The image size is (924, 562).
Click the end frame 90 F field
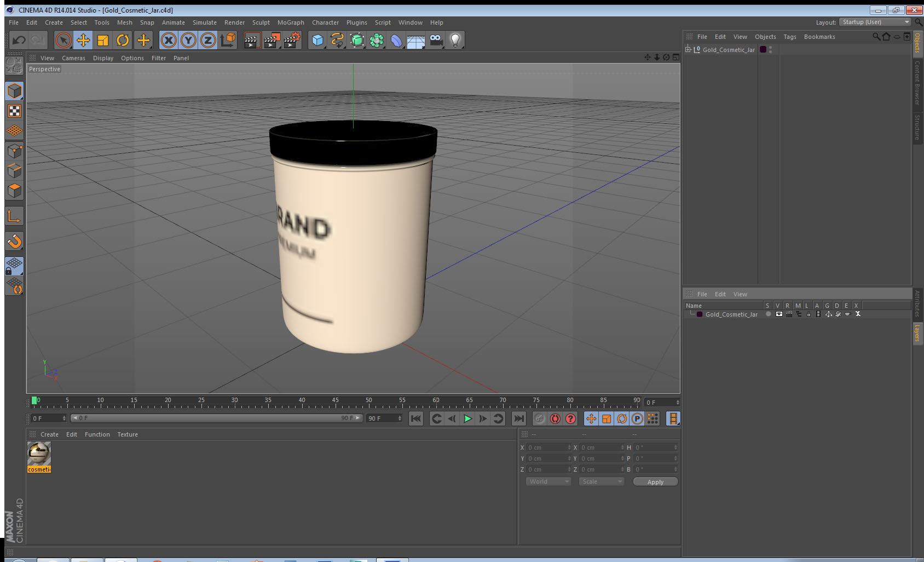pyautogui.click(x=384, y=418)
